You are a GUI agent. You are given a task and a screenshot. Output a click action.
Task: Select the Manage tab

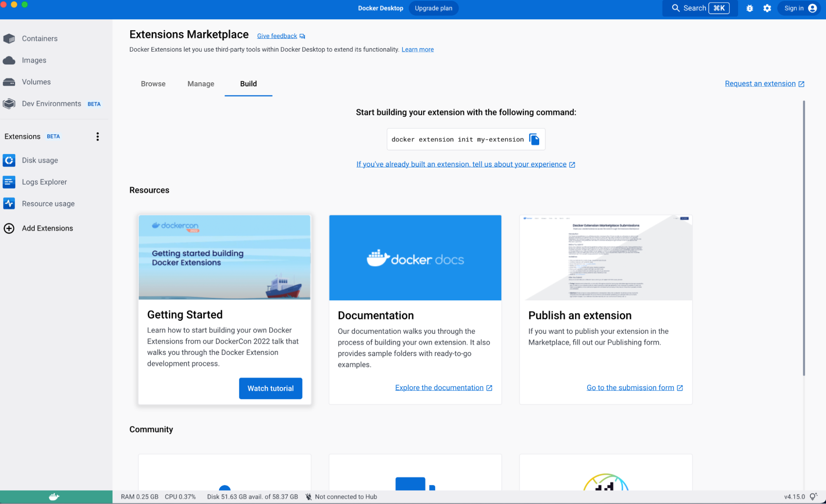pos(201,83)
